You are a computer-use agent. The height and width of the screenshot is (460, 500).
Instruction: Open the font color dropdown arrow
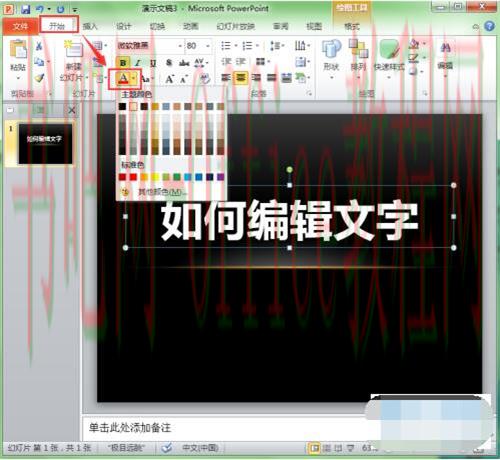click(134, 79)
